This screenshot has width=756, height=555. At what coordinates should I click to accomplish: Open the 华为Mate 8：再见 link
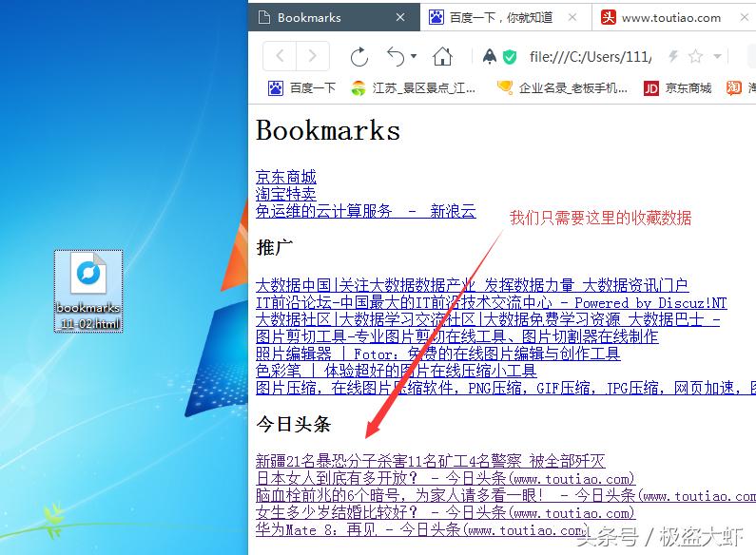click(x=422, y=530)
